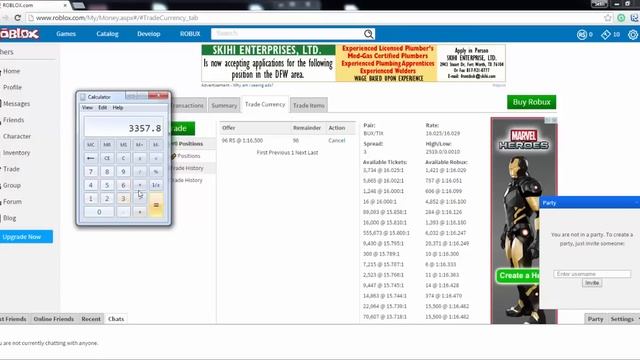Screen dimensions: 640x360
Task: Open Blog in the left sidebar
Action: [9, 218]
